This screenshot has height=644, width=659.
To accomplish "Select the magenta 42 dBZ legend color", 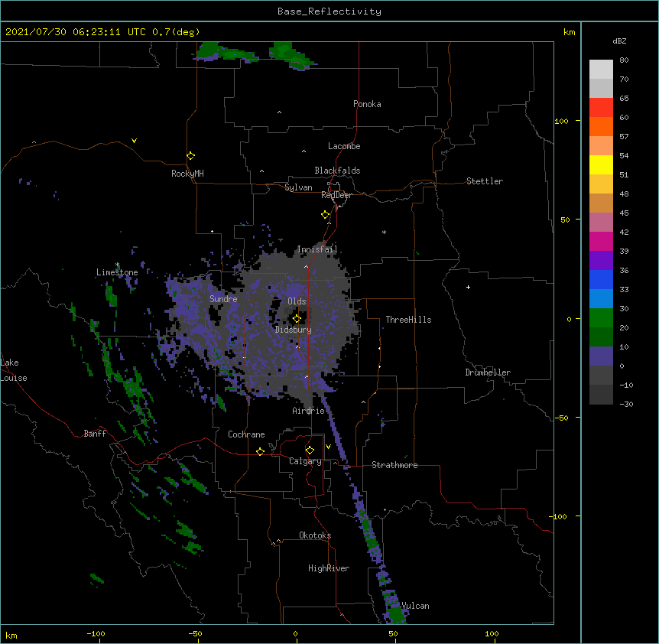I will click(x=601, y=241).
